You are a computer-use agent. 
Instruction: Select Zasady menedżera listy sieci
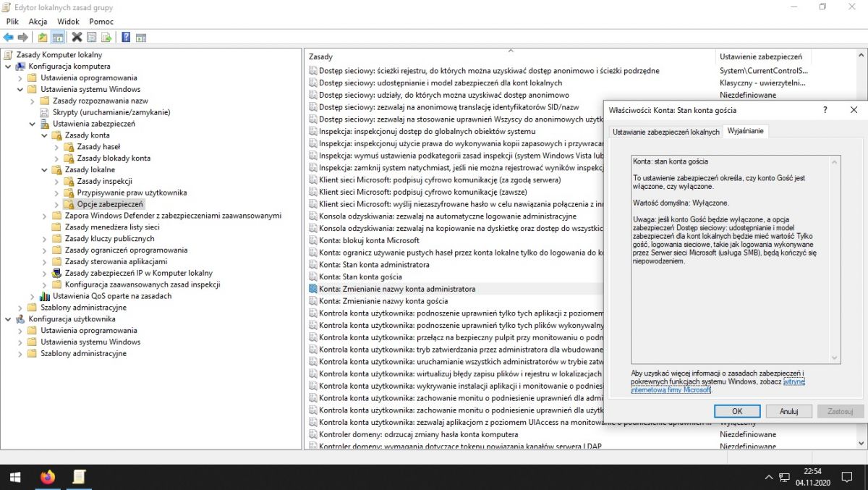point(112,227)
